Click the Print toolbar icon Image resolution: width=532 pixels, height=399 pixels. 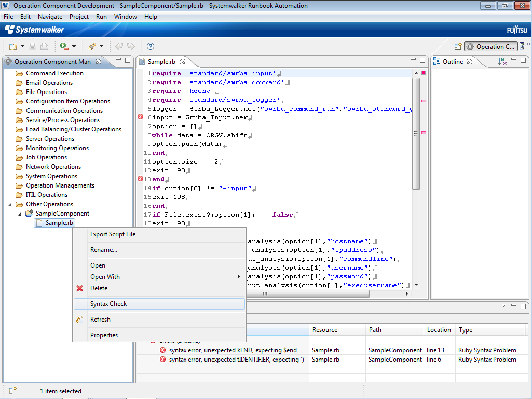point(44,47)
